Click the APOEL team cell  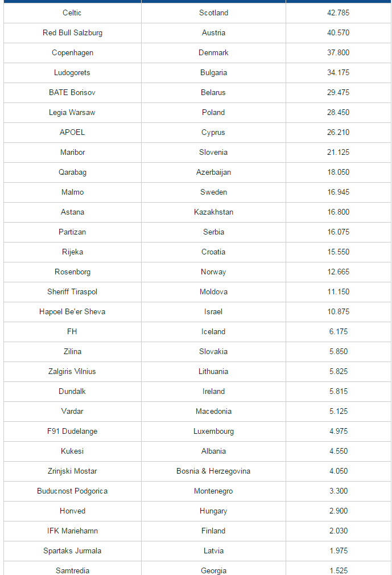tap(72, 132)
